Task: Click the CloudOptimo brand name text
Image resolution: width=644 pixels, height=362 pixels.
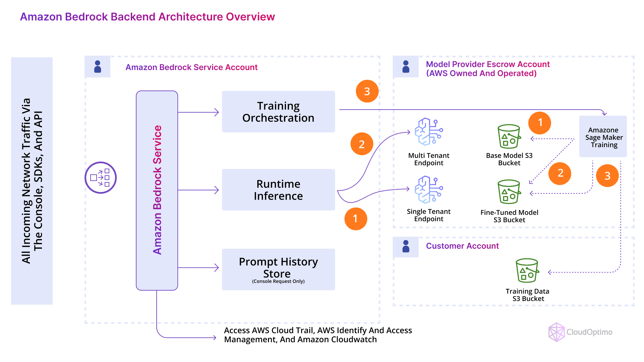Action: [589, 332]
